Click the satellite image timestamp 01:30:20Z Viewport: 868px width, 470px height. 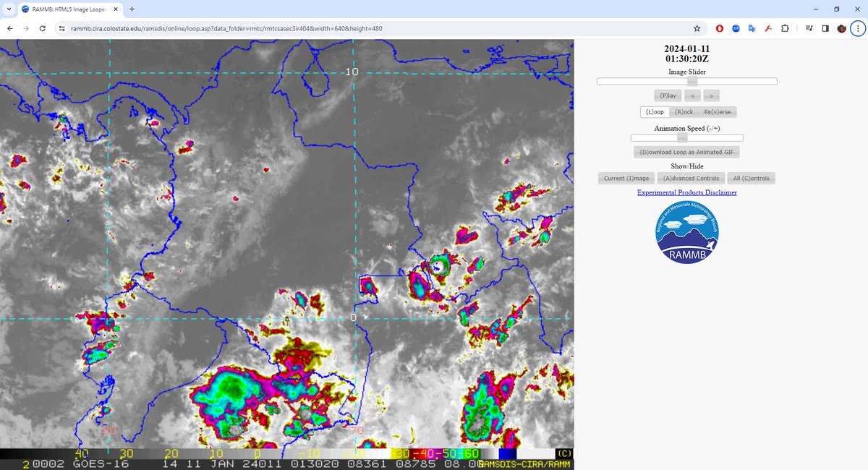tap(687, 59)
